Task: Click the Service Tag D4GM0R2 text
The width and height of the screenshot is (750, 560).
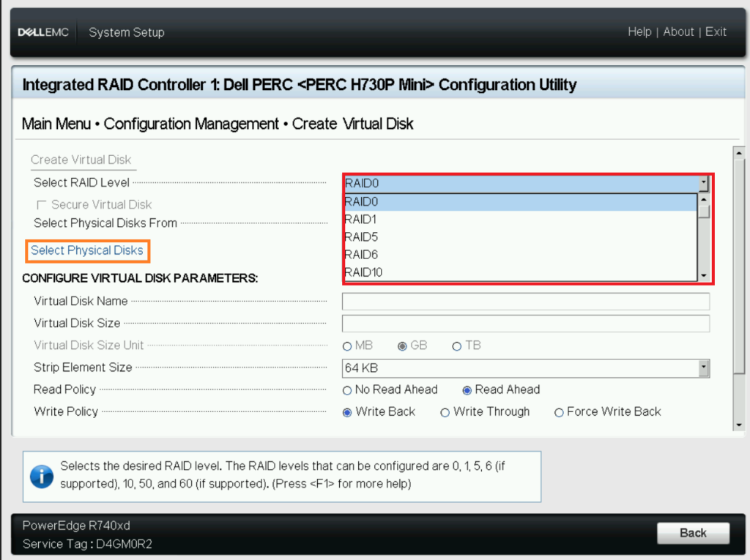Action: coord(87,544)
